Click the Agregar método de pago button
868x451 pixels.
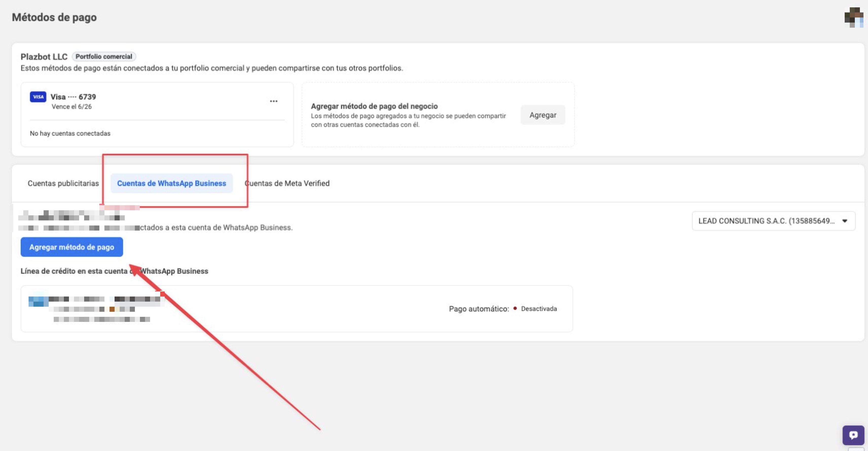click(x=71, y=247)
